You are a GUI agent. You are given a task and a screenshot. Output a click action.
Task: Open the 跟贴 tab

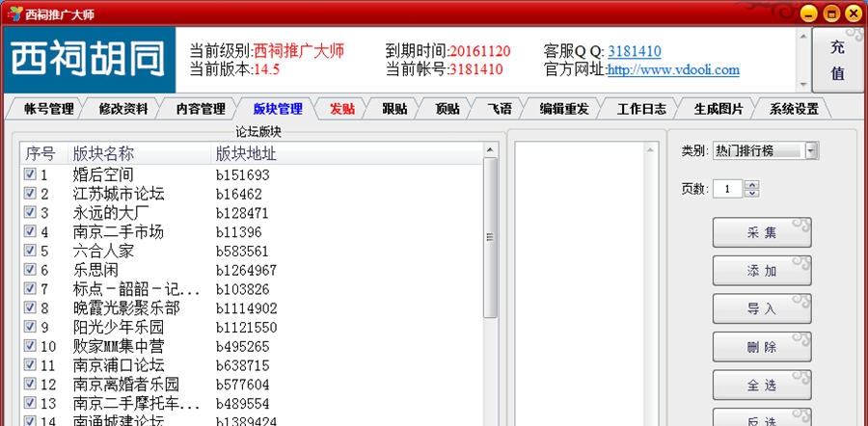[394, 109]
